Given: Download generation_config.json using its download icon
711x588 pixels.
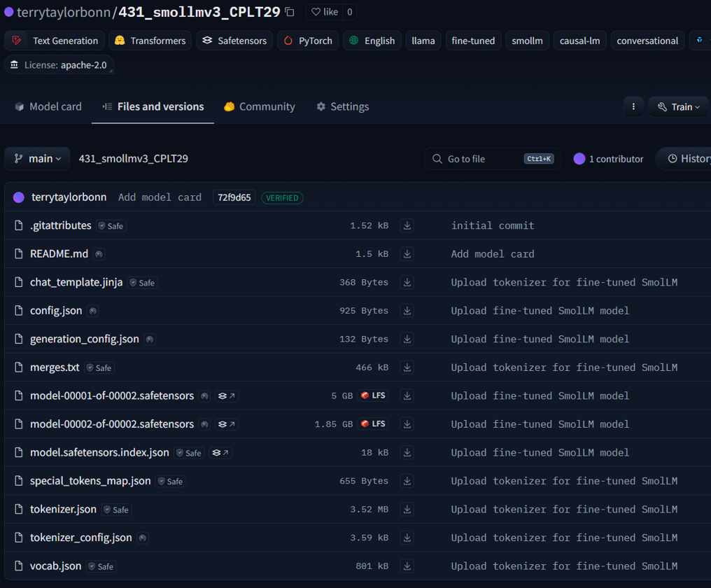Looking at the screenshot, I should point(407,339).
